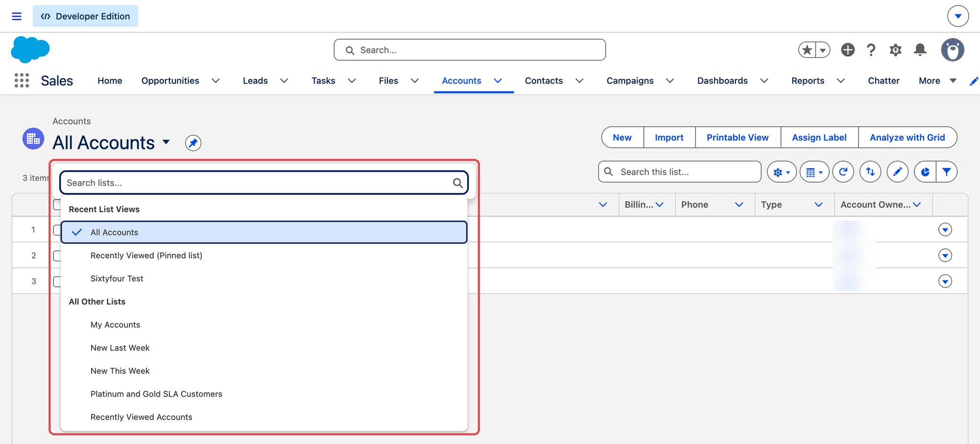Open the Notifications bell

[920, 49]
